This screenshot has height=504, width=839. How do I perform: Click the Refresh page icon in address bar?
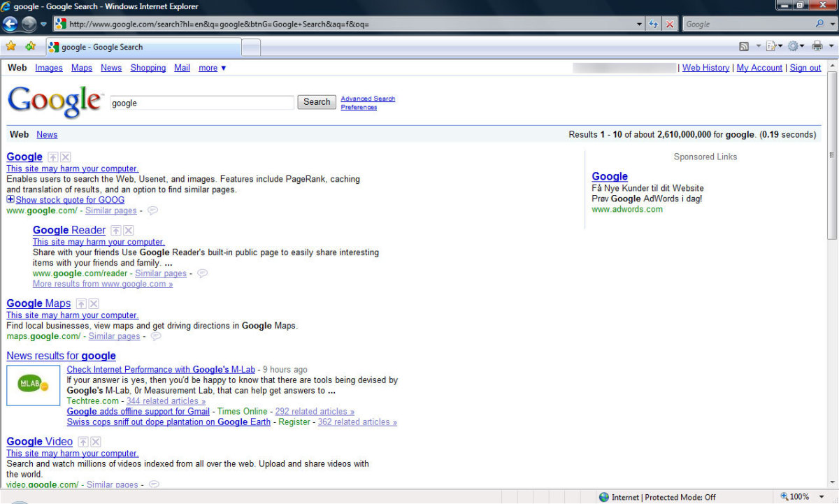click(x=654, y=24)
